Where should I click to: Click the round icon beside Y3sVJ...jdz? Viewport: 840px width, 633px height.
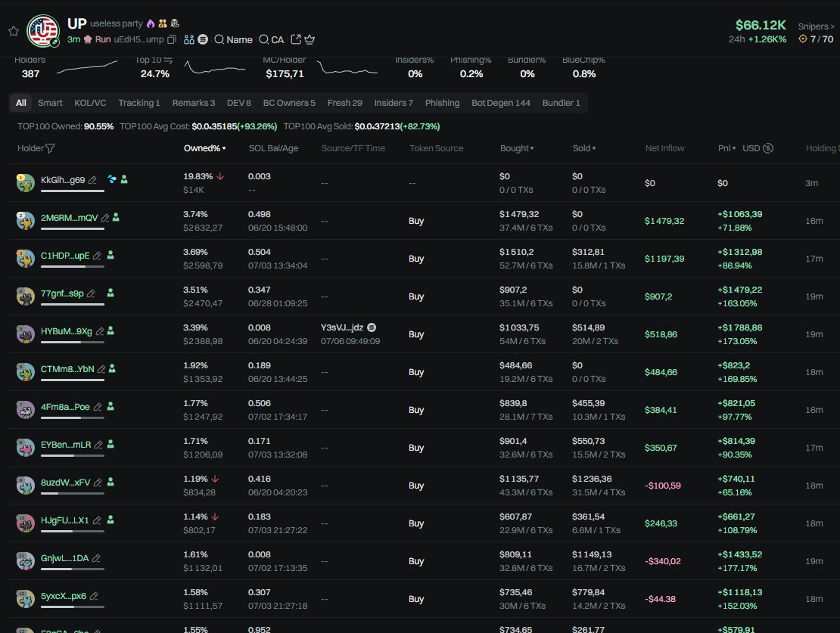click(x=372, y=327)
